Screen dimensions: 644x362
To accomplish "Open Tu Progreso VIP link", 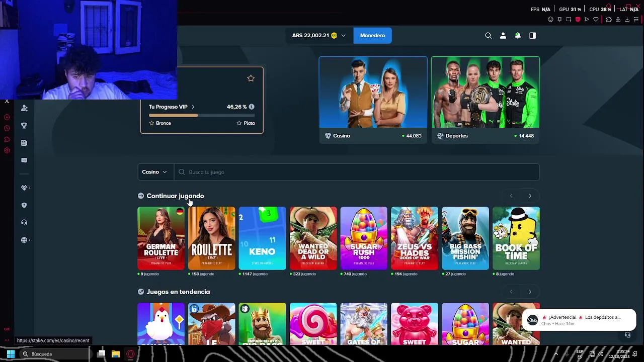I will 172,107.
